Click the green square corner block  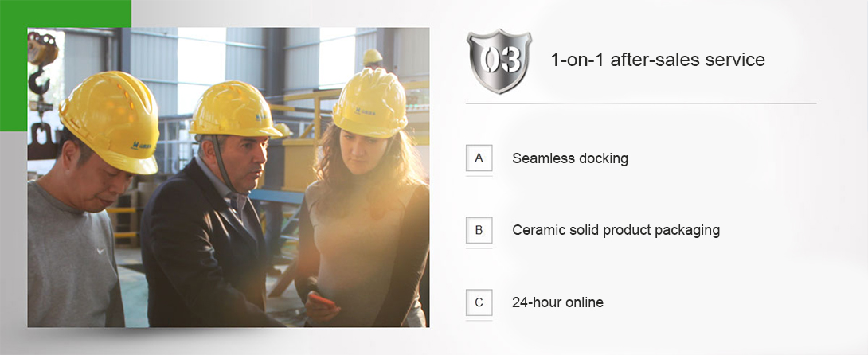pos(65,65)
